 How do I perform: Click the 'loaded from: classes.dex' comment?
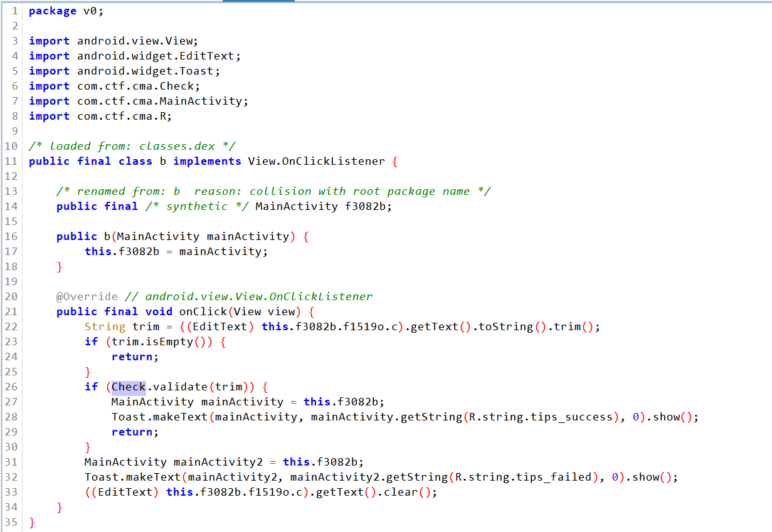(x=132, y=146)
